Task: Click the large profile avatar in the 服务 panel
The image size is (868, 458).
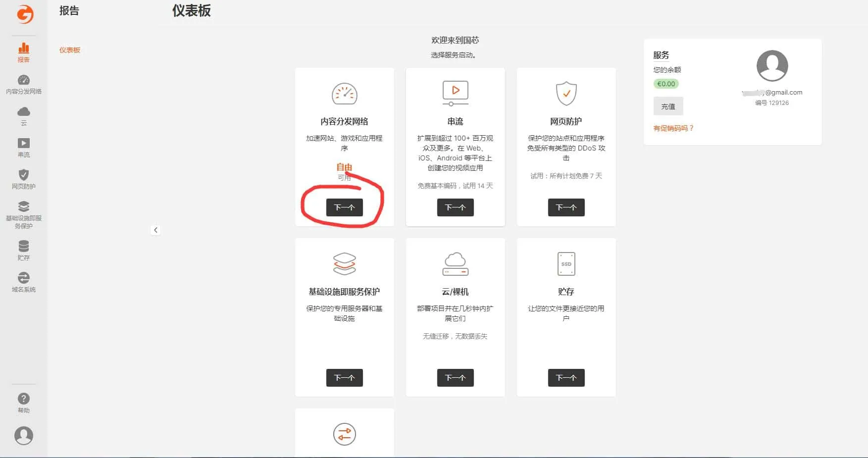Action: tap(772, 66)
